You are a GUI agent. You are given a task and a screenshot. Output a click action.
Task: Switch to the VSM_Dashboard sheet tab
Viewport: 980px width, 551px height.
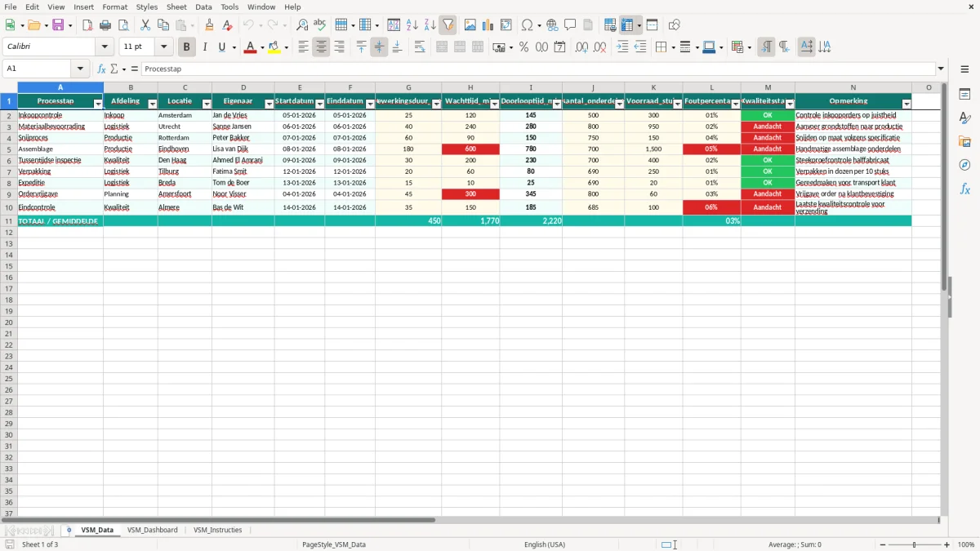coord(152,530)
